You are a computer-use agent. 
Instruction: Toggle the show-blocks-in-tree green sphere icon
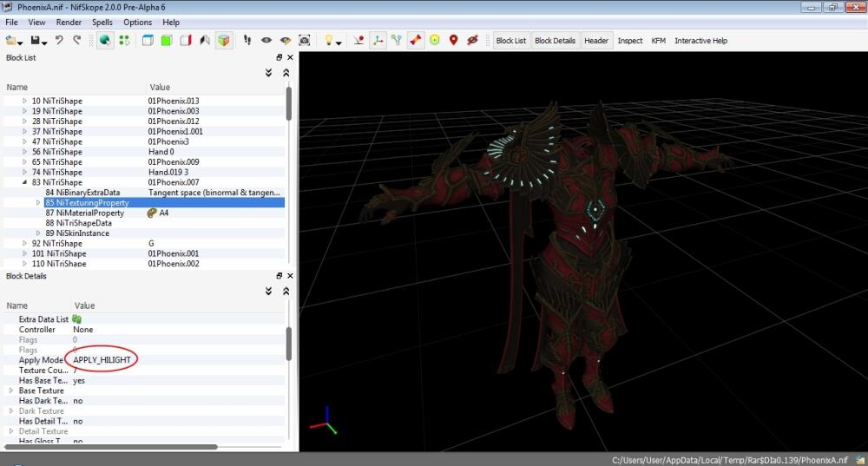[x=105, y=41]
